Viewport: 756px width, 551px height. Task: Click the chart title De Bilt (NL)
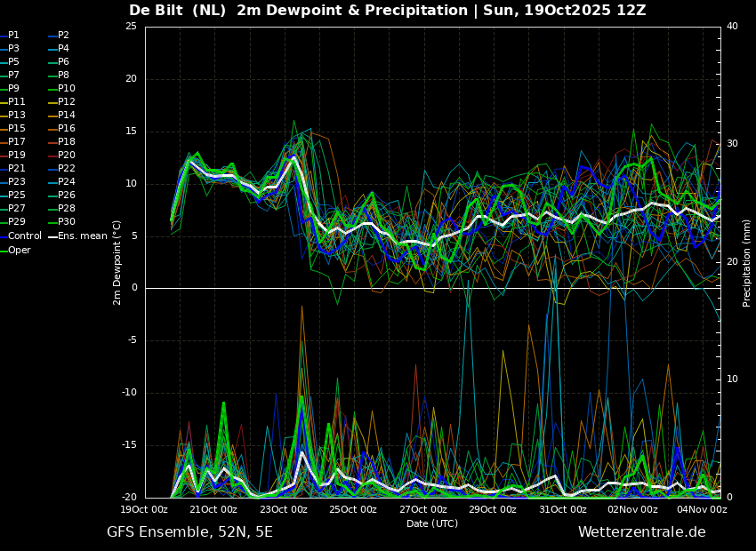[177, 10]
